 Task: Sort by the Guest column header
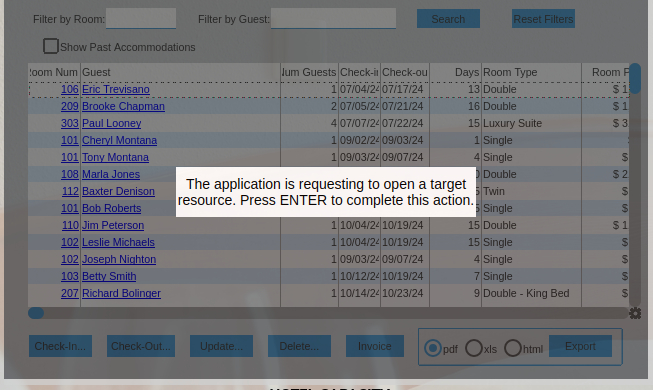coord(180,72)
